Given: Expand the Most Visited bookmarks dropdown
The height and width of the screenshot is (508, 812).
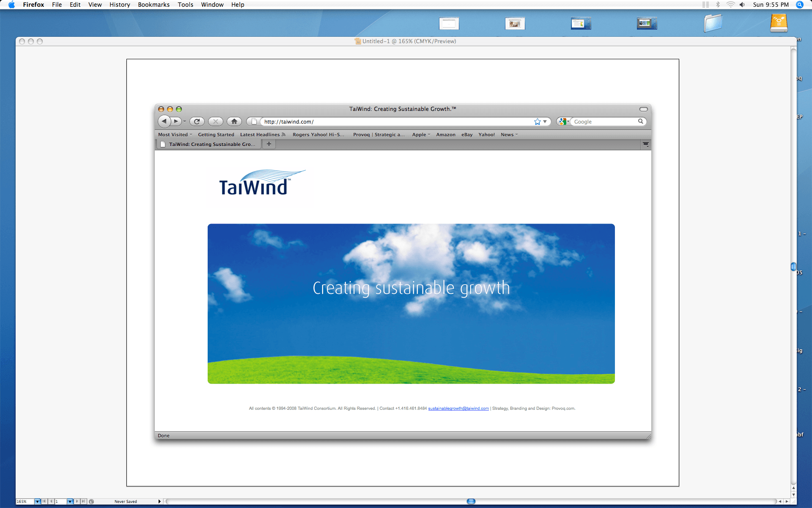Looking at the screenshot, I should (174, 135).
